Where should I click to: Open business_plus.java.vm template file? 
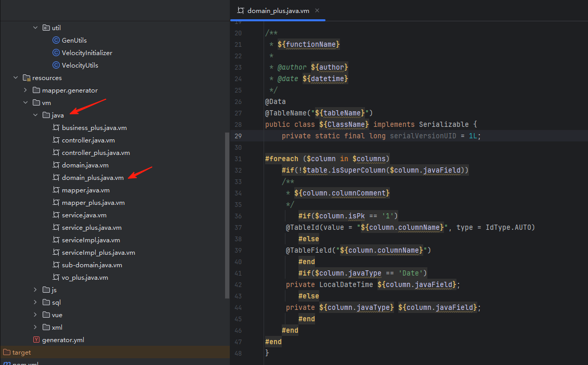94,127
